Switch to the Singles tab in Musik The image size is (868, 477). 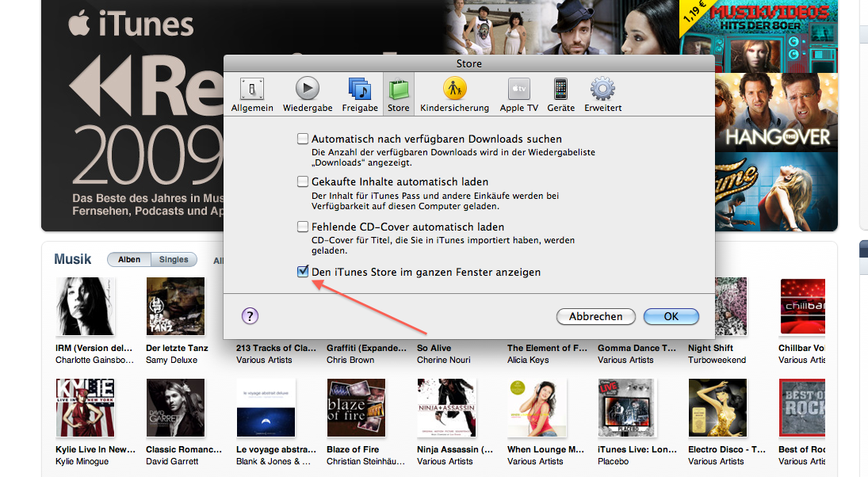[x=174, y=260]
